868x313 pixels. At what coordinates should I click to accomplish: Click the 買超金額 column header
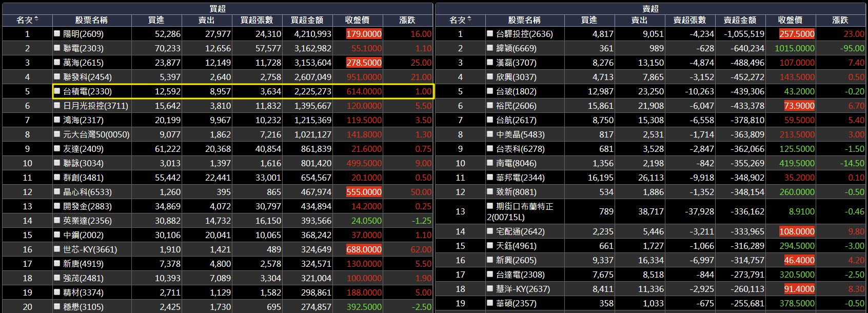point(307,20)
